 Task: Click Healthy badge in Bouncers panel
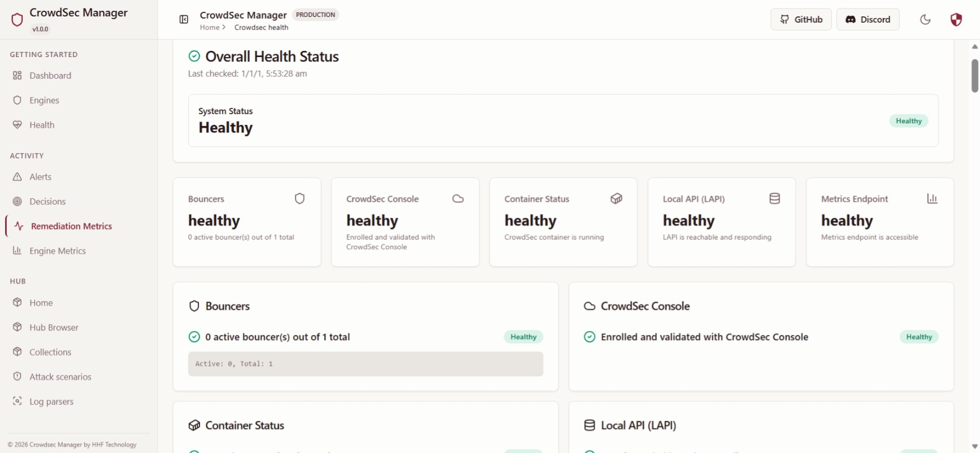pyautogui.click(x=524, y=337)
